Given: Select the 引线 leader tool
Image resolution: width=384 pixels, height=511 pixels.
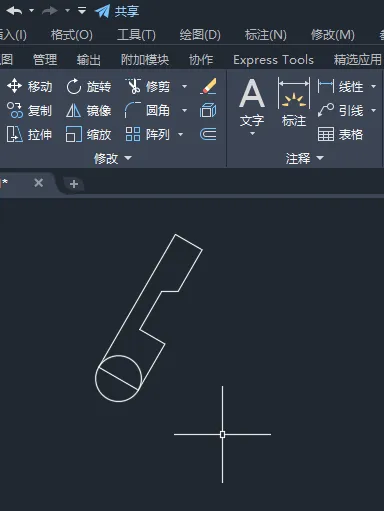Looking at the screenshot, I should 340,111.
